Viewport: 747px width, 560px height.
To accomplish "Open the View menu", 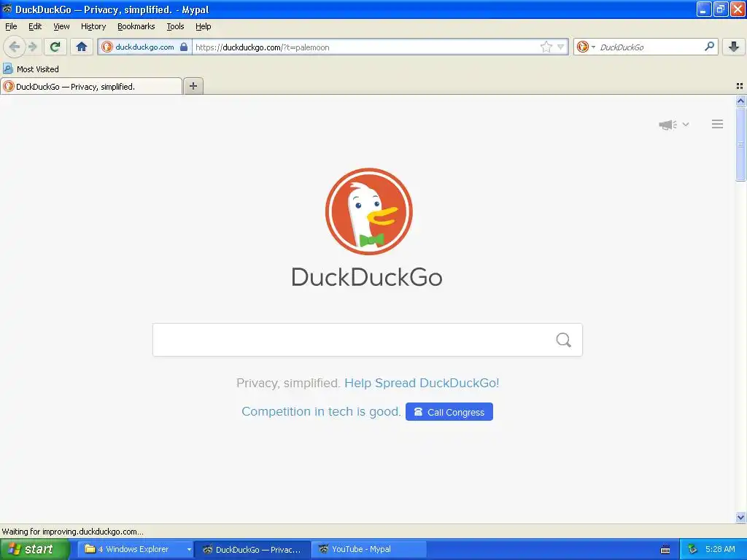I will pyautogui.click(x=61, y=26).
